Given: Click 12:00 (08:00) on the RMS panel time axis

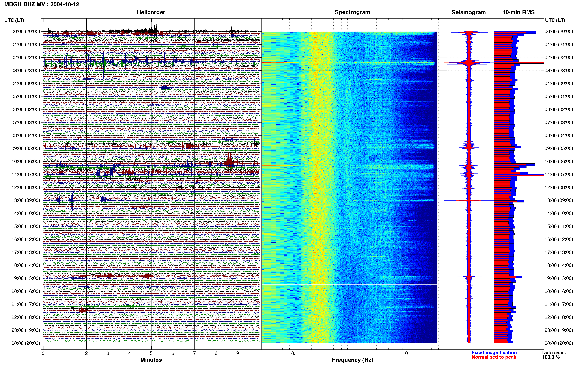Looking at the screenshot, I should 559,187.
